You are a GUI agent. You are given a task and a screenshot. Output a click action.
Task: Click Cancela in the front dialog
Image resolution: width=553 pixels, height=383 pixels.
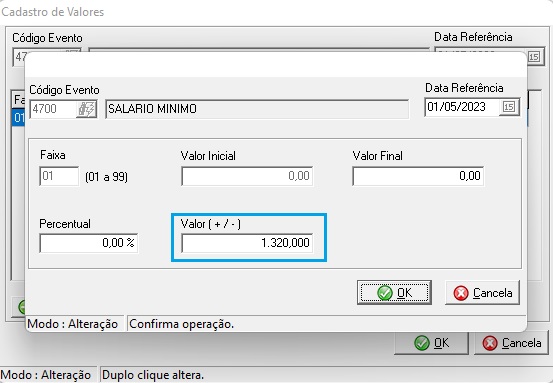(482, 292)
